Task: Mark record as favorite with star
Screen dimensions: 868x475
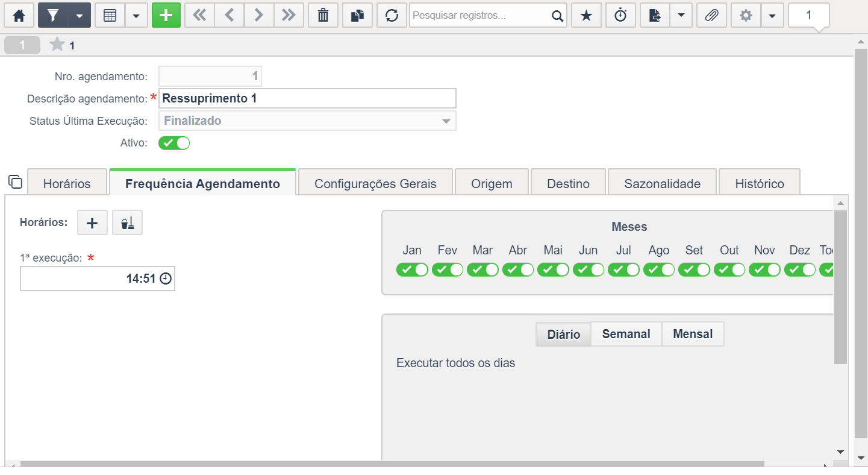Action: [57, 45]
